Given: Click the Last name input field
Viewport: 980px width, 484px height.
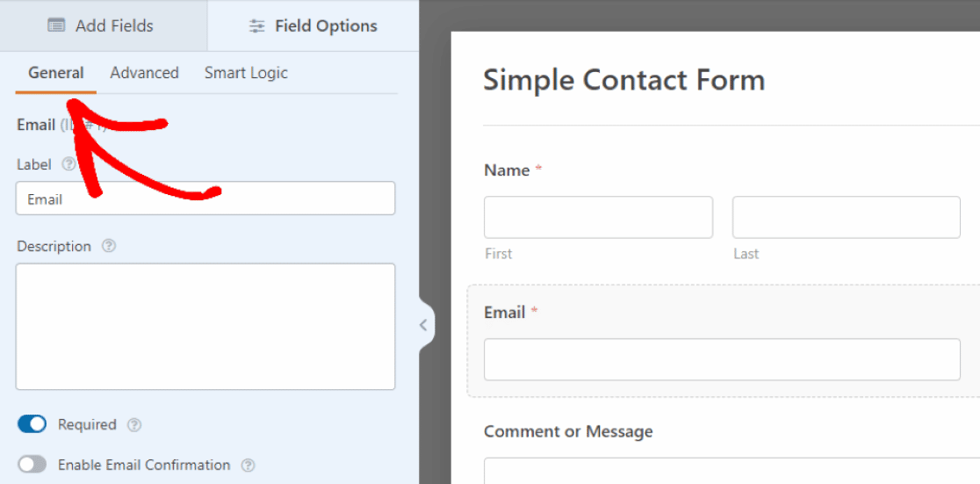Looking at the screenshot, I should 846,217.
